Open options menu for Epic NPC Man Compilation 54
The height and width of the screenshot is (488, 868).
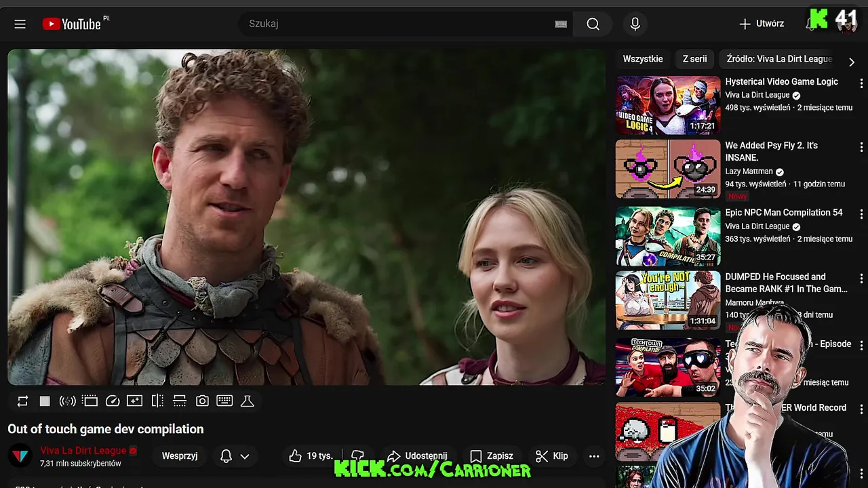861,214
